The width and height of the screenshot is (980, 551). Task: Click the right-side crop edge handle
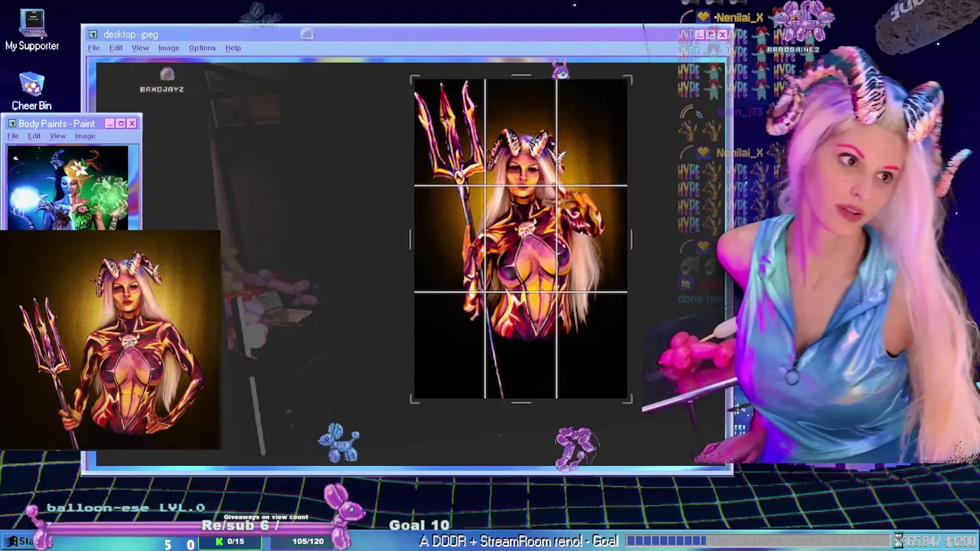click(x=631, y=240)
